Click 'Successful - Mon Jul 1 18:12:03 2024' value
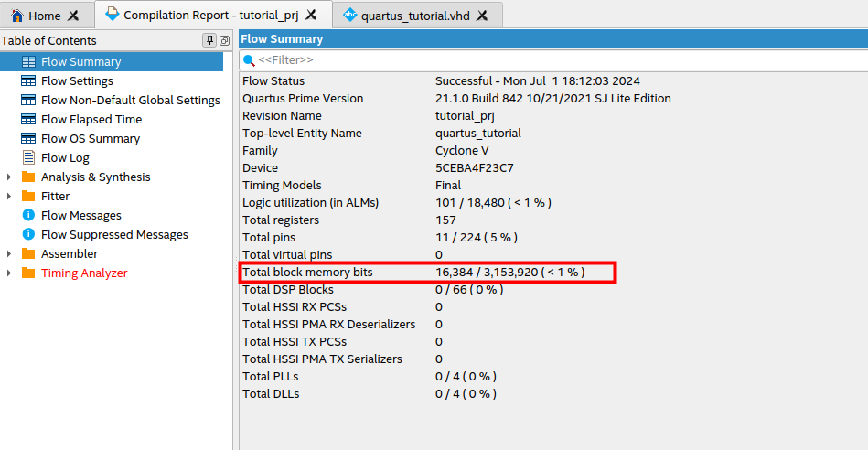The height and width of the screenshot is (450, 868). pos(538,80)
